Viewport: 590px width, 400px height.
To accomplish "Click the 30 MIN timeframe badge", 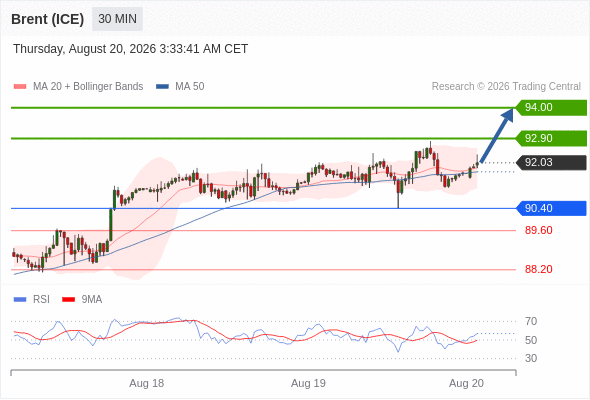I will point(117,19).
